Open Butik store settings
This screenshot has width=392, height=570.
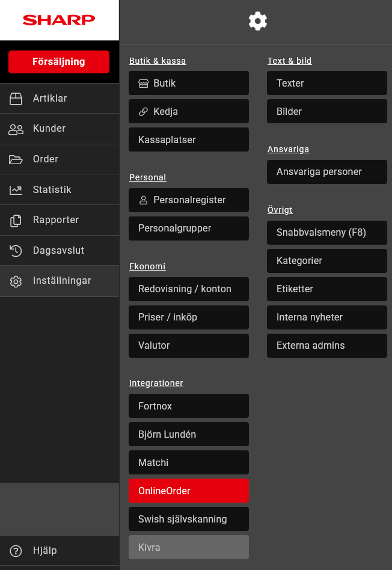(x=188, y=83)
